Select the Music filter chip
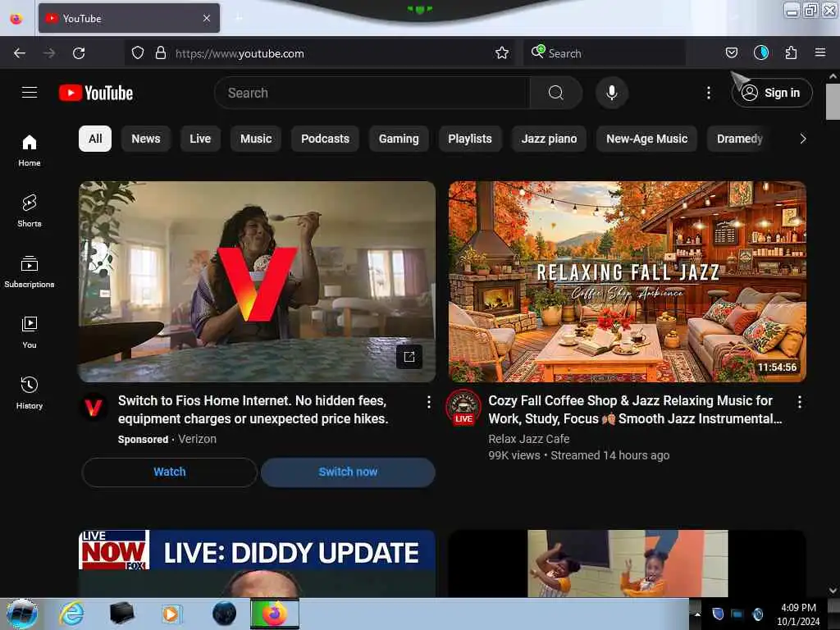This screenshot has height=630, width=840. pos(256,139)
